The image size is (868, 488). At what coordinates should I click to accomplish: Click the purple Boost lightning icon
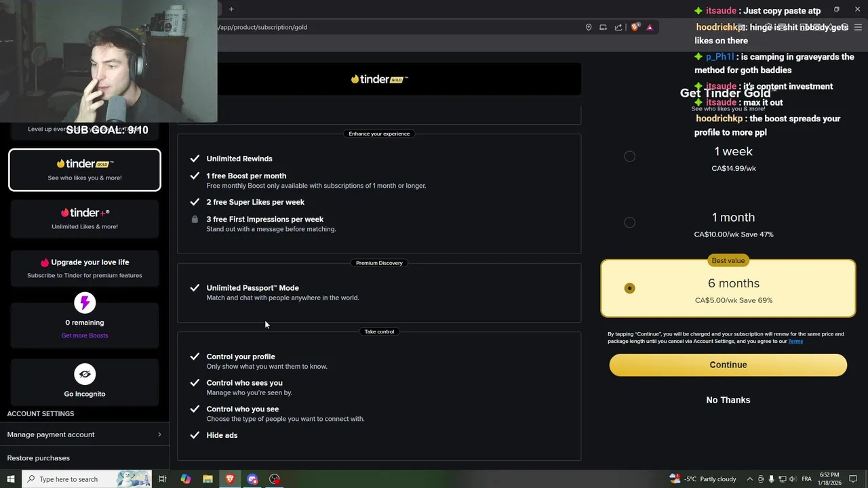pyautogui.click(x=85, y=303)
